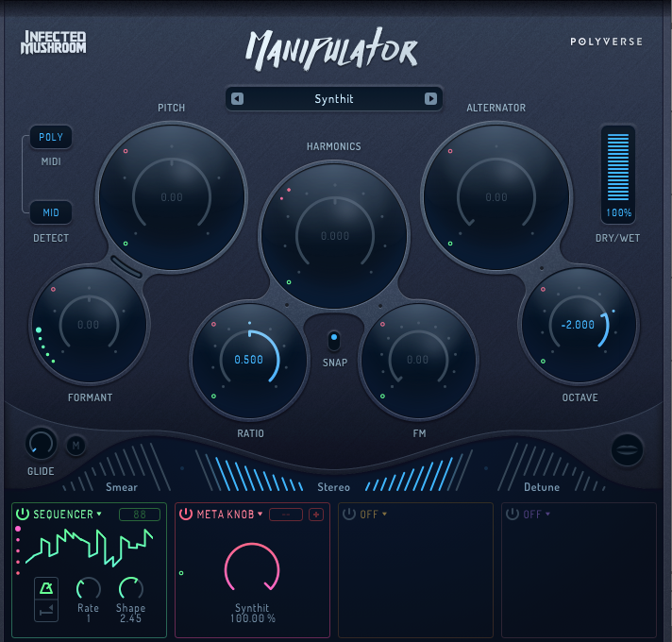Image resolution: width=672 pixels, height=642 pixels.
Task: Enable the fourth modulator slot power icon
Action: coord(512,514)
